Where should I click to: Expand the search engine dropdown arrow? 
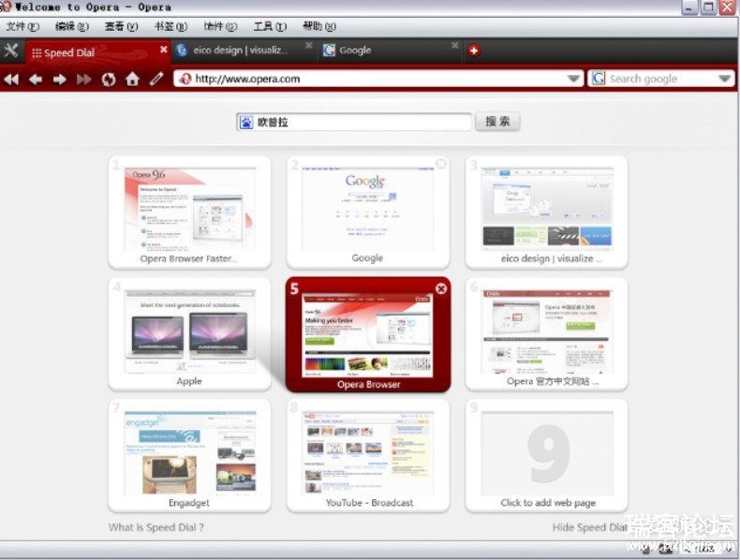click(x=725, y=79)
